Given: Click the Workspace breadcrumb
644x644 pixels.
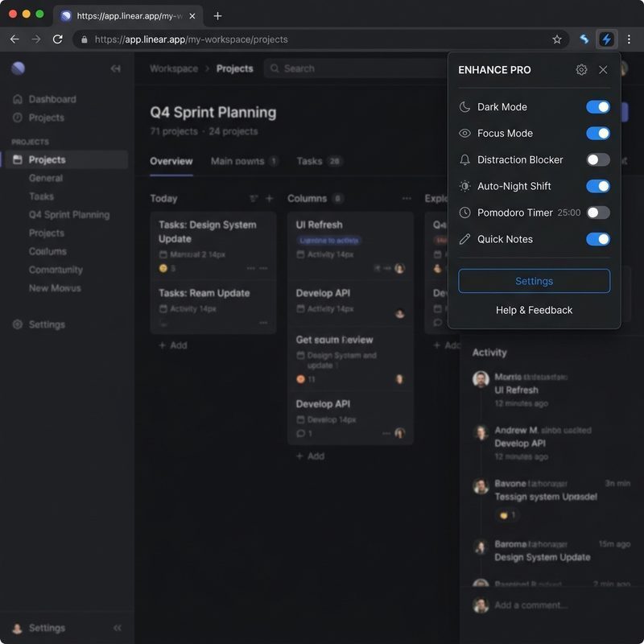Looking at the screenshot, I should point(174,68).
